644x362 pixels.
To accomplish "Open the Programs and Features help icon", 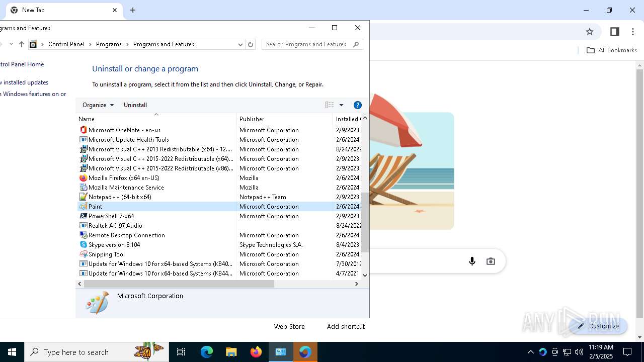I will click(x=358, y=105).
